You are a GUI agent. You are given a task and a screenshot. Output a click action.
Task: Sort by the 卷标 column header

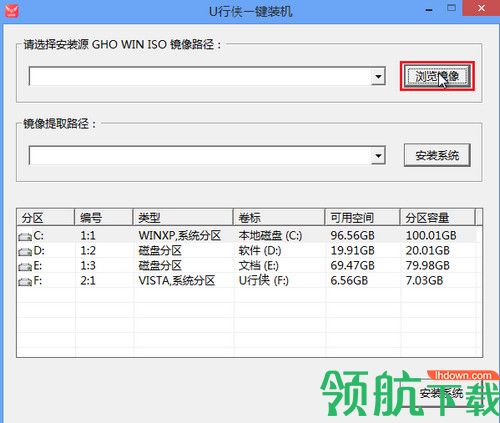279,218
